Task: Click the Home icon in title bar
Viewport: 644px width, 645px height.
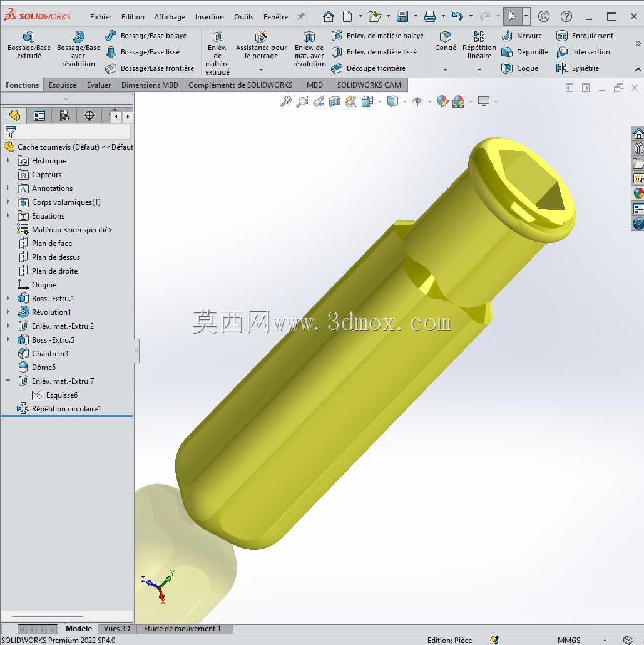Action: click(328, 16)
